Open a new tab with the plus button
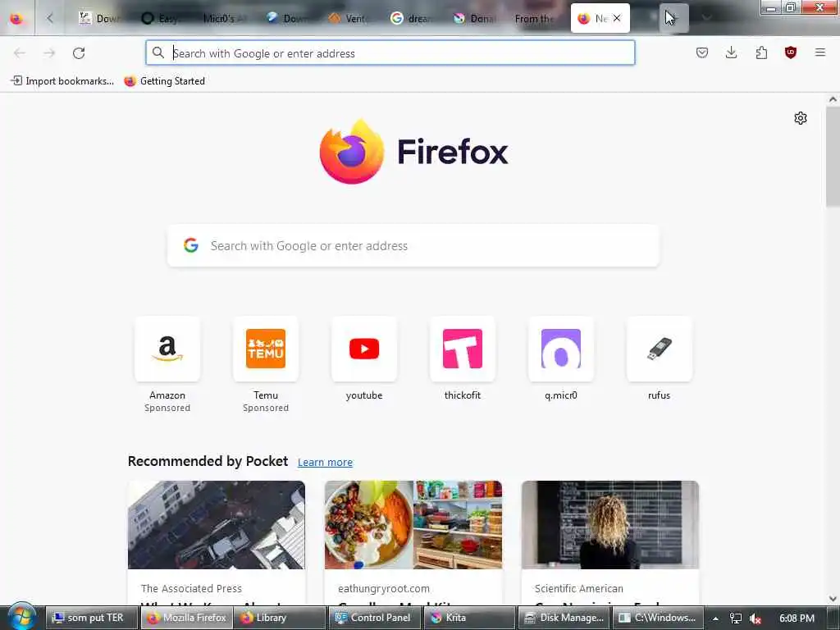Viewport: 840px width, 630px height. click(673, 18)
